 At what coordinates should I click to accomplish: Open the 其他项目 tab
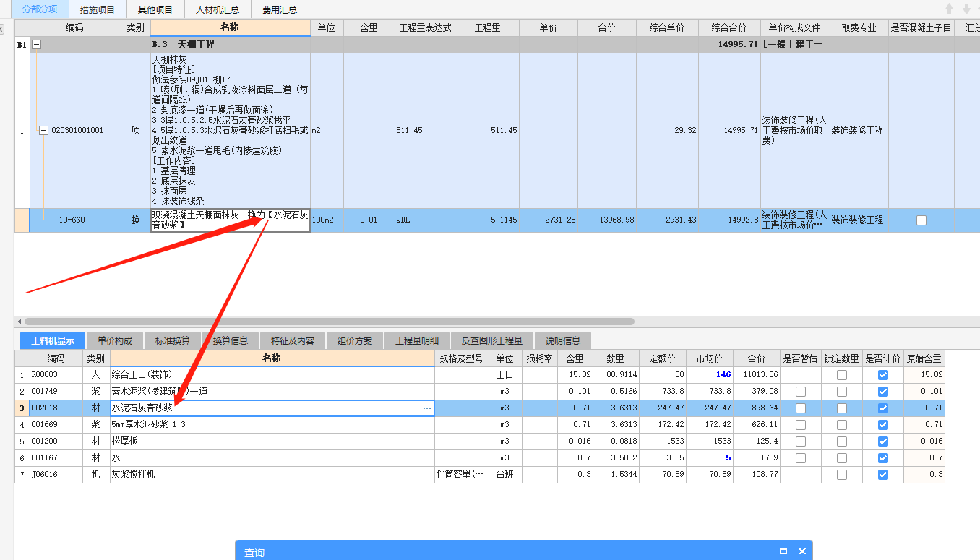click(x=155, y=9)
